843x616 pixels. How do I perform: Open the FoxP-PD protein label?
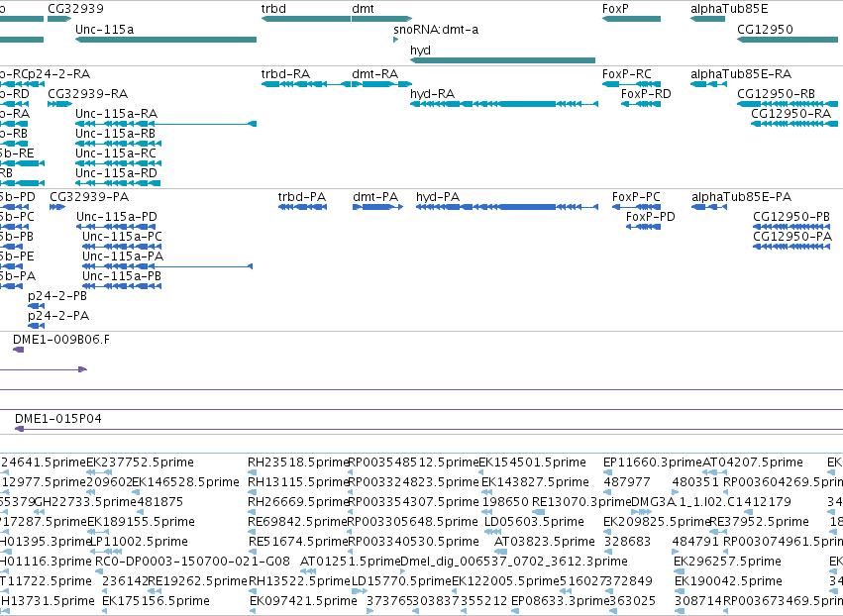coord(651,217)
